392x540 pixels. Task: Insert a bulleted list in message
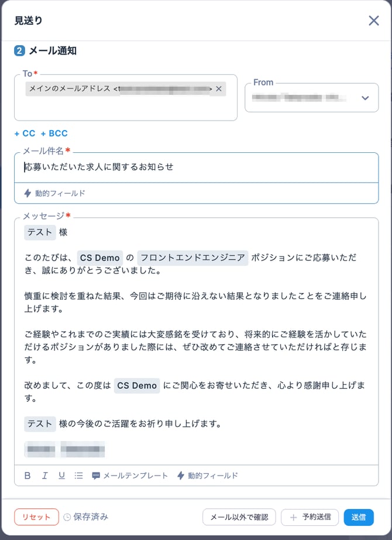tap(78, 476)
